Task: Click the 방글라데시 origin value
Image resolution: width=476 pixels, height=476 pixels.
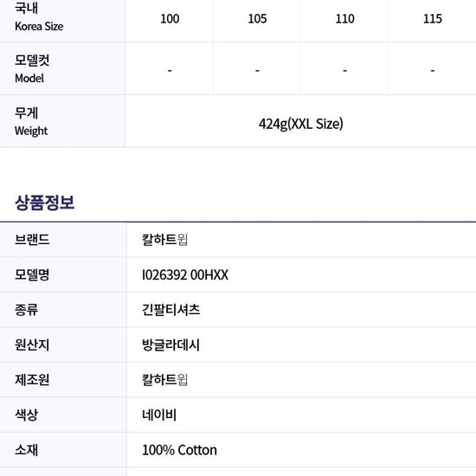Action: pos(170,344)
